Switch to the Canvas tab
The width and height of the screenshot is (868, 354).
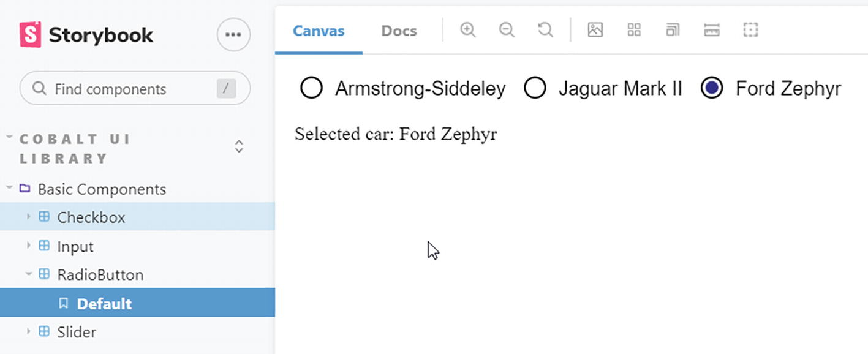[319, 31]
